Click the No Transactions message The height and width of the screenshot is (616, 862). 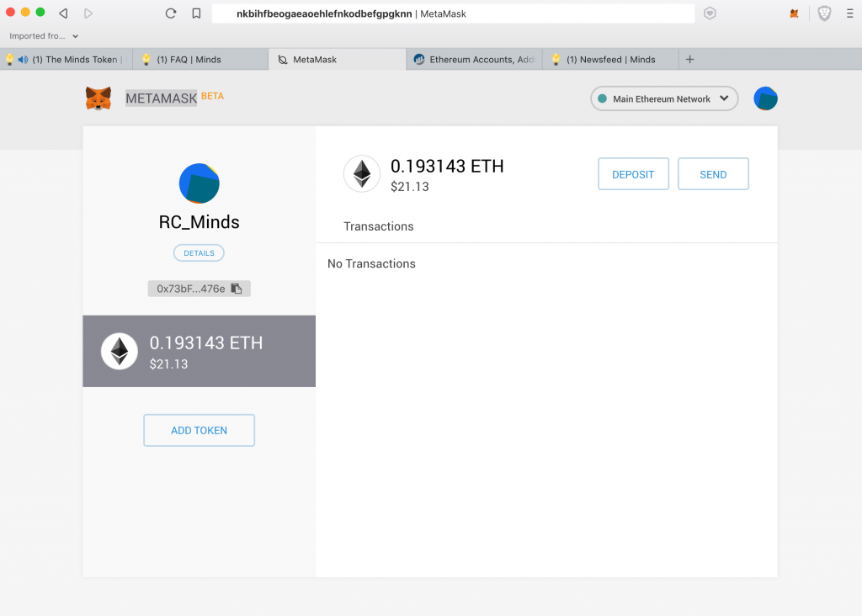pyautogui.click(x=371, y=263)
